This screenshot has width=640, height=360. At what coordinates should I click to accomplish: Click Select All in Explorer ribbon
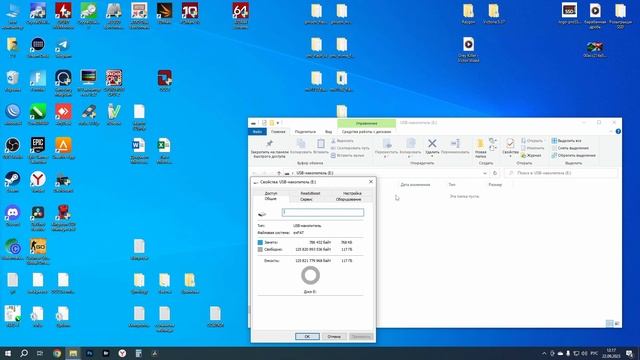[567, 141]
